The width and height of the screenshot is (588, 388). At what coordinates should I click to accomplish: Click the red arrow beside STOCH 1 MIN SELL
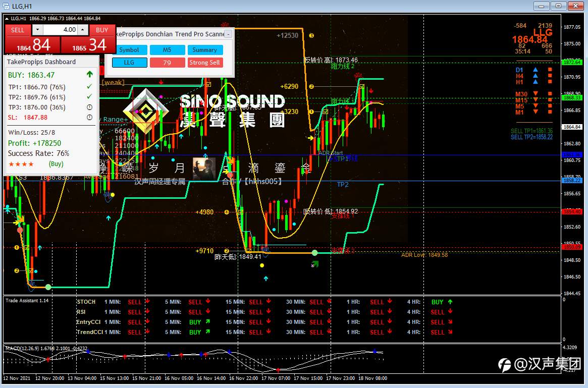tap(147, 301)
